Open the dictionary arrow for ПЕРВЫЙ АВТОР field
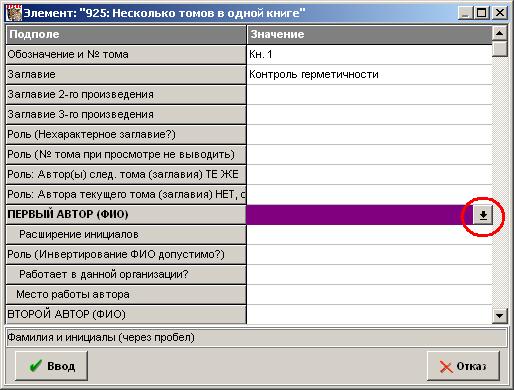 point(483,215)
